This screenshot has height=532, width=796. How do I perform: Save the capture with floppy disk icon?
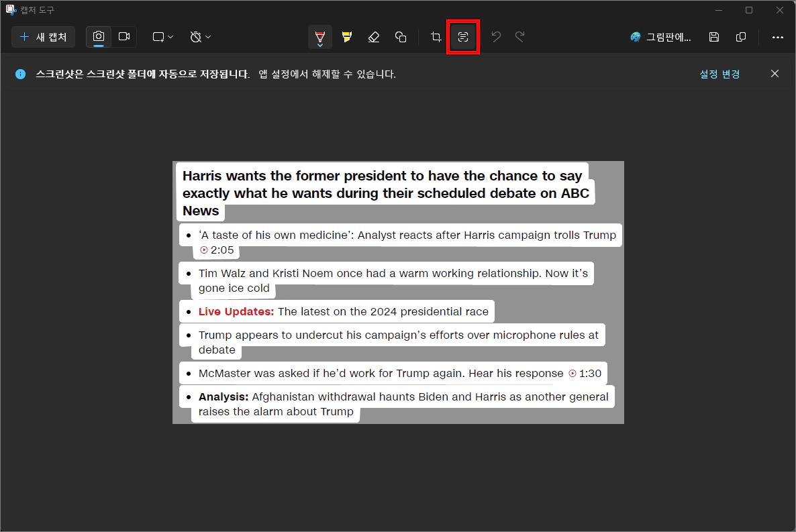point(713,37)
